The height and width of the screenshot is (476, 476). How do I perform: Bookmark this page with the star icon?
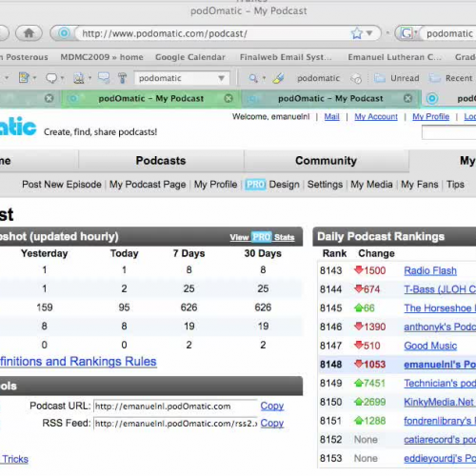coord(357,33)
